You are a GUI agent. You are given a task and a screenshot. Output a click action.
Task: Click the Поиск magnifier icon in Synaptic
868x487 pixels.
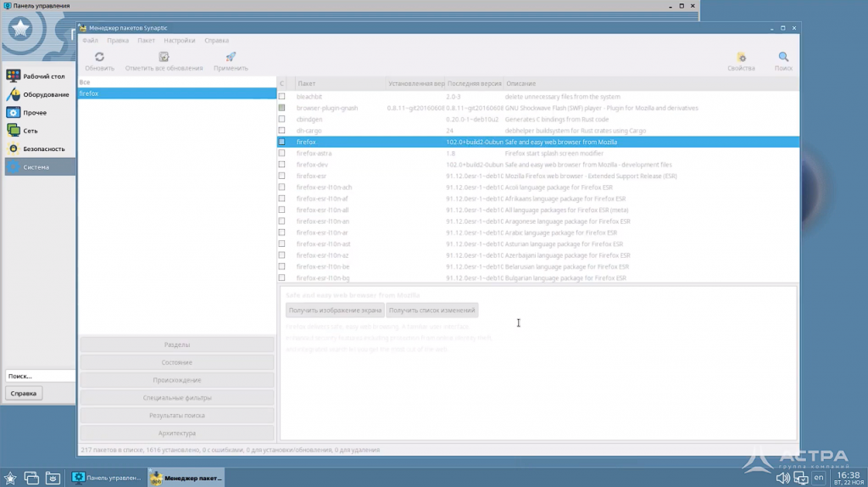pyautogui.click(x=783, y=57)
